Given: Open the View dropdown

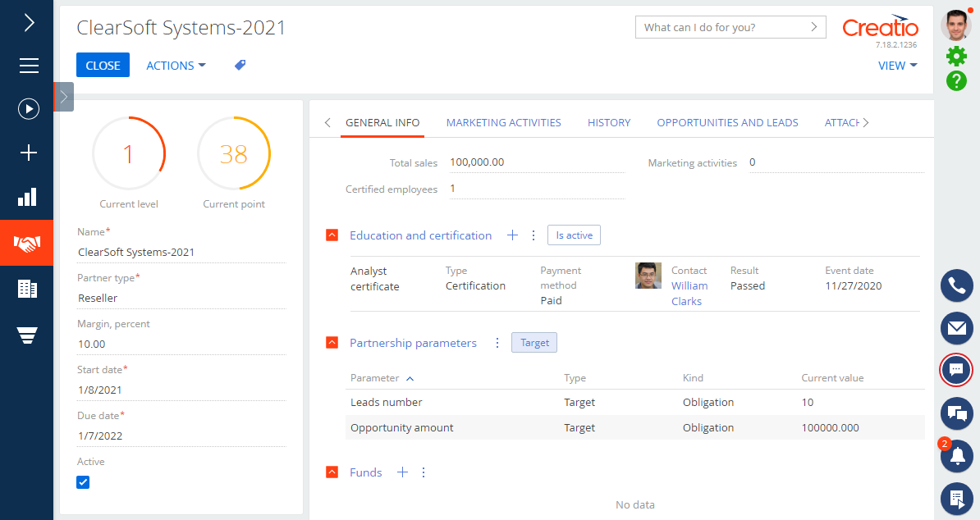Looking at the screenshot, I should [x=897, y=66].
